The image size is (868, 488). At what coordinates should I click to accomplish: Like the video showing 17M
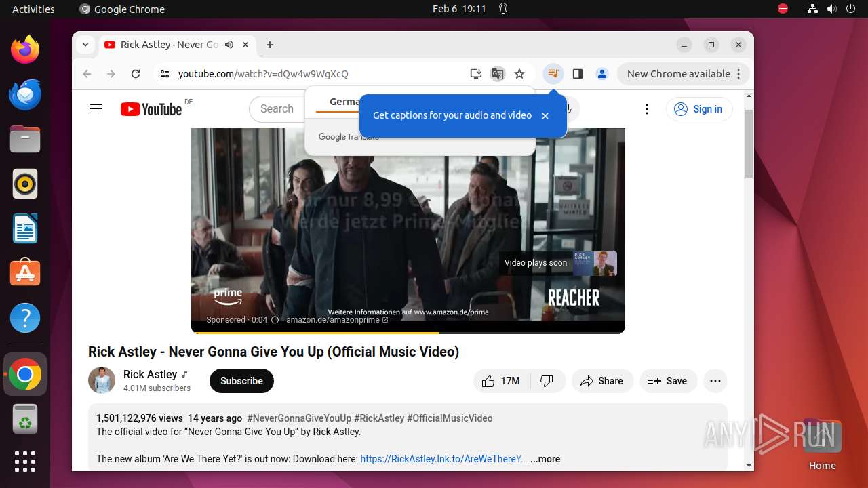[502, 381]
